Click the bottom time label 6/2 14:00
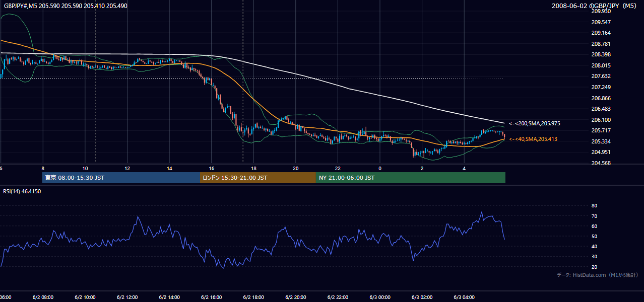 click(169, 297)
